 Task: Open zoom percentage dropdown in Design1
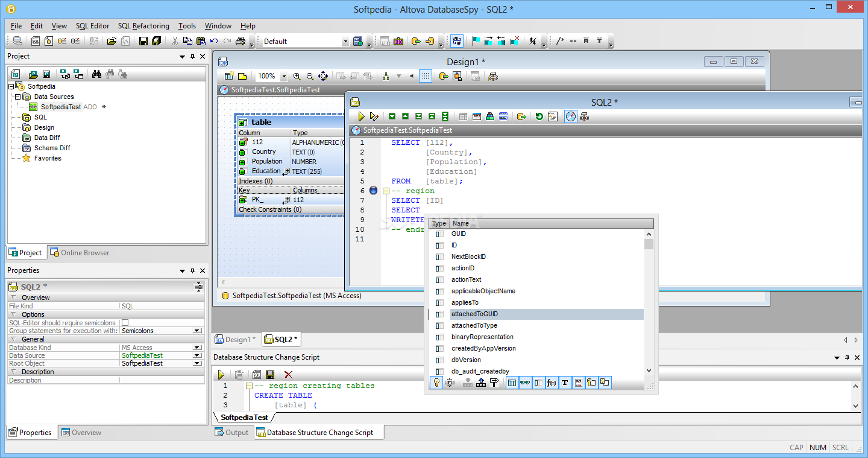click(x=284, y=77)
